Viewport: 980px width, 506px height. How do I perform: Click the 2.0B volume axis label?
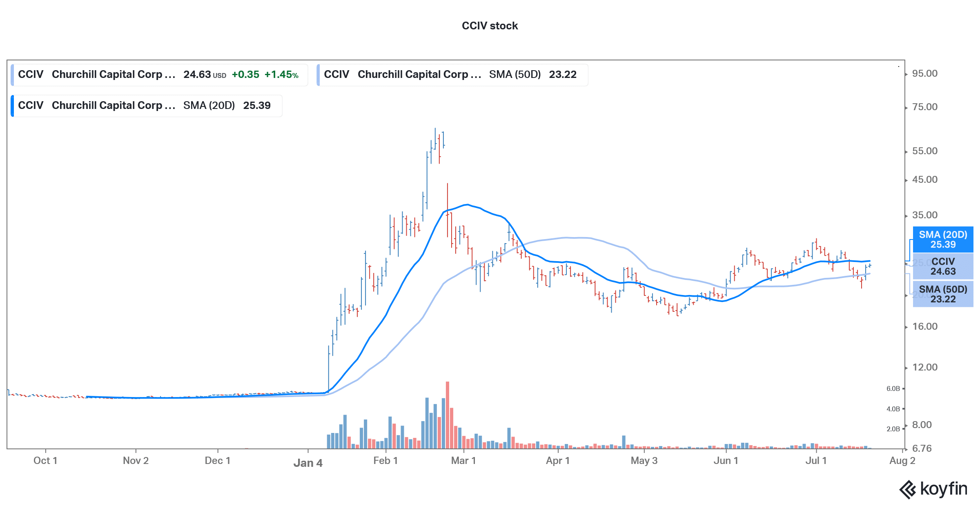click(893, 429)
